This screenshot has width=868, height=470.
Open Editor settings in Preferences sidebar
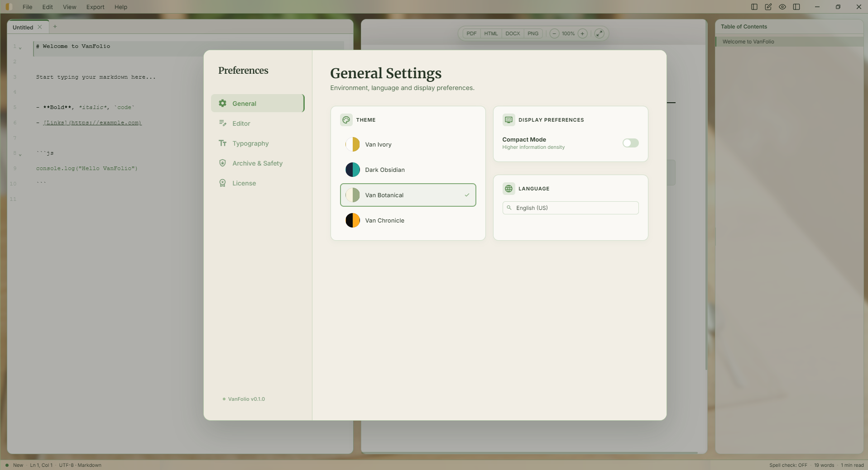tap(241, 123)
